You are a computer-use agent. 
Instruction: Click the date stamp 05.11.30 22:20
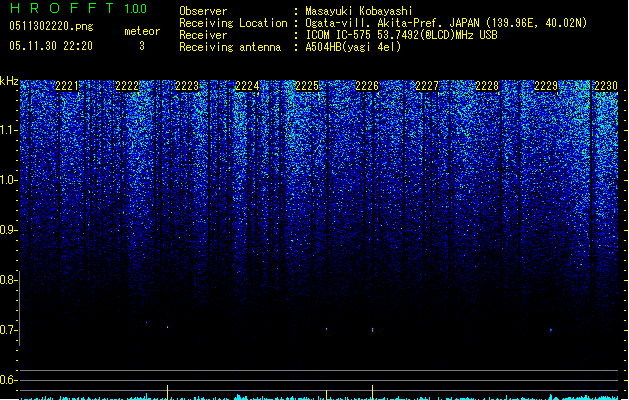(x=51, y=46)
